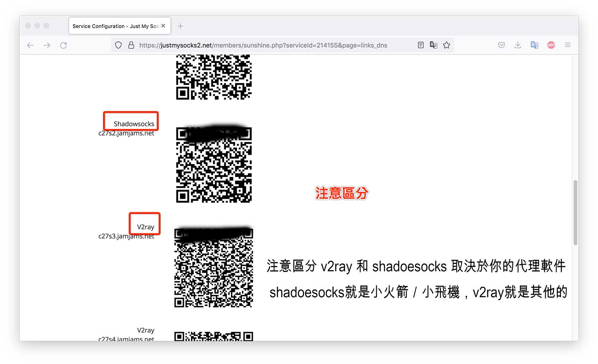Click the translator extension icon in toolbar
Image resolution: width=598 pixels, height=364 pixels.
(535, 45)
